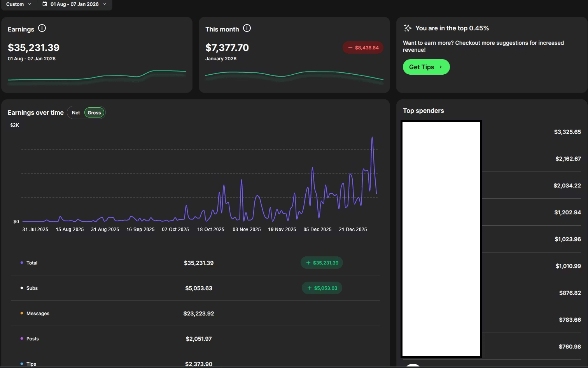Screen dimensions: 588x368
Task: Click the blue dot beside Tips
Action: coord(21,364)
